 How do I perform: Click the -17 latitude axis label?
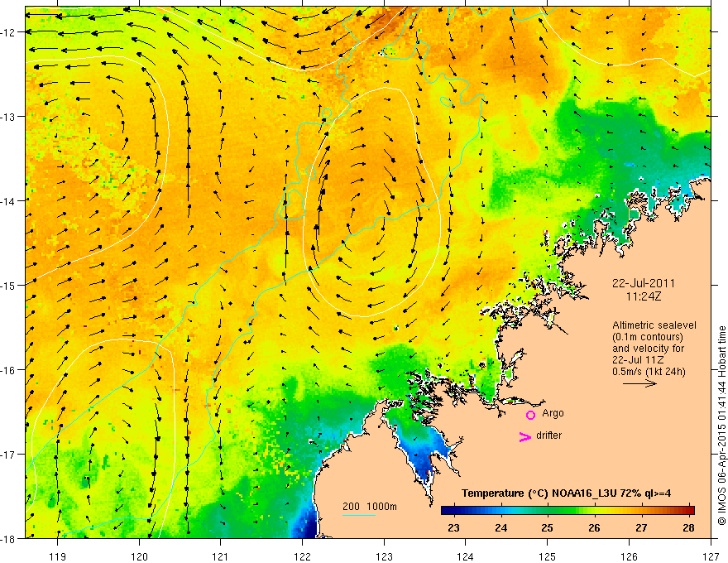(x=9, y=455)
